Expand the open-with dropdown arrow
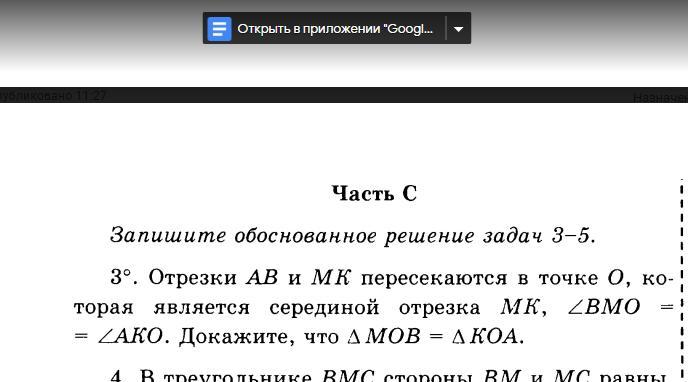This screenshot has width=688, height=382. (458, 29)
